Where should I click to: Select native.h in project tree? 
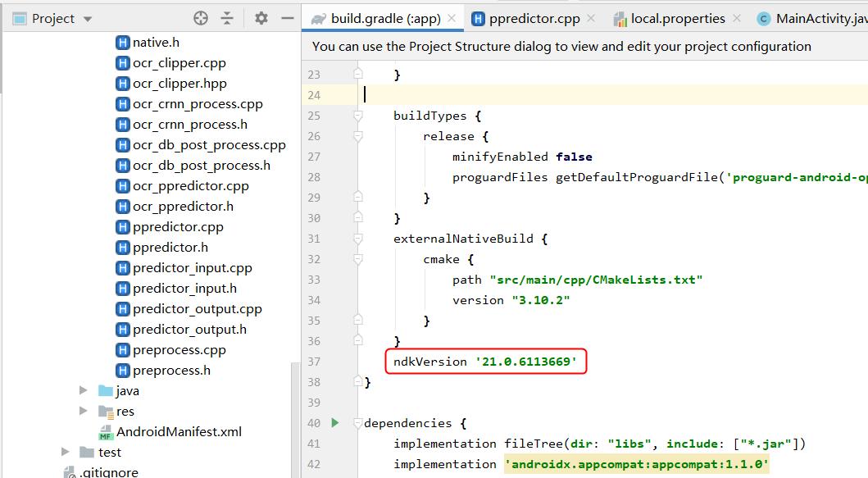coord(156,43)
